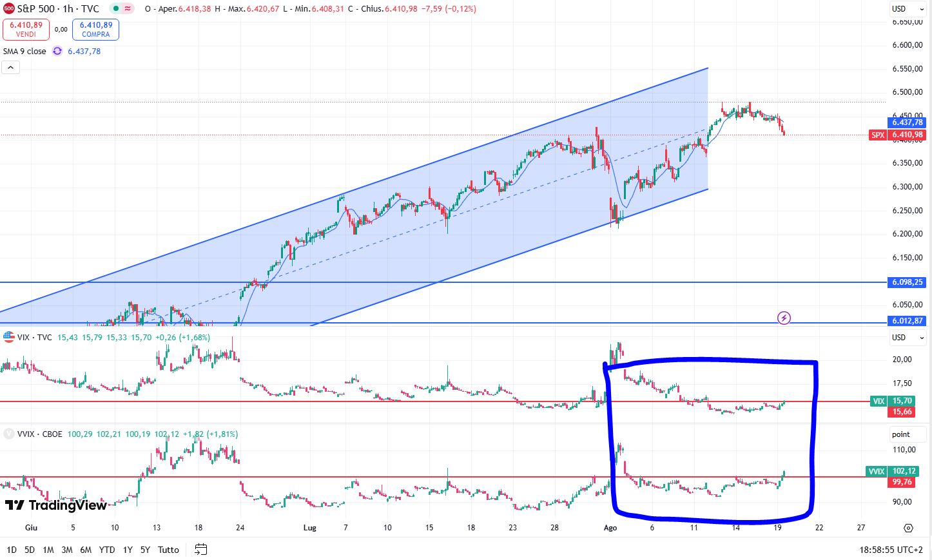Click the VENDI sell button

26,30
